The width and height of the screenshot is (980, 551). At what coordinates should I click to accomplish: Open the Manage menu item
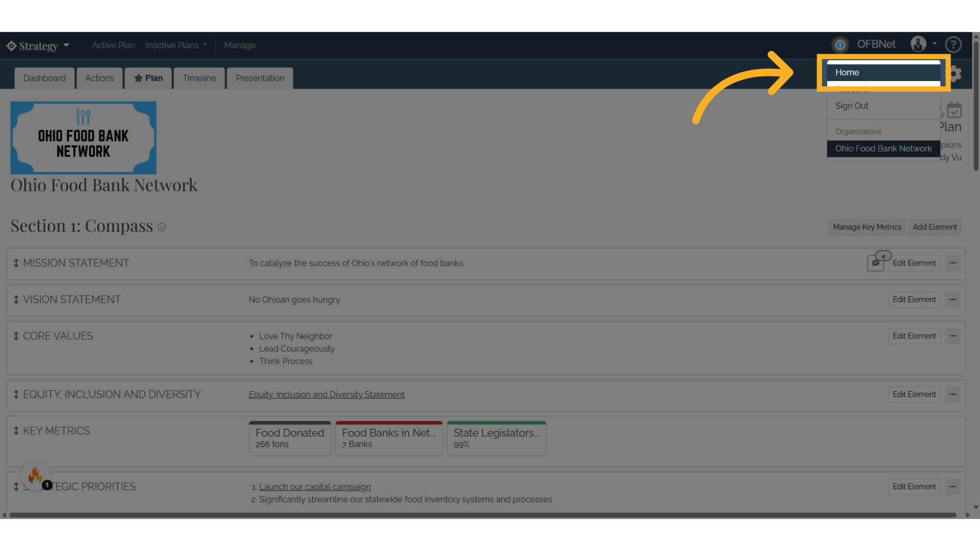pos(239,45)
